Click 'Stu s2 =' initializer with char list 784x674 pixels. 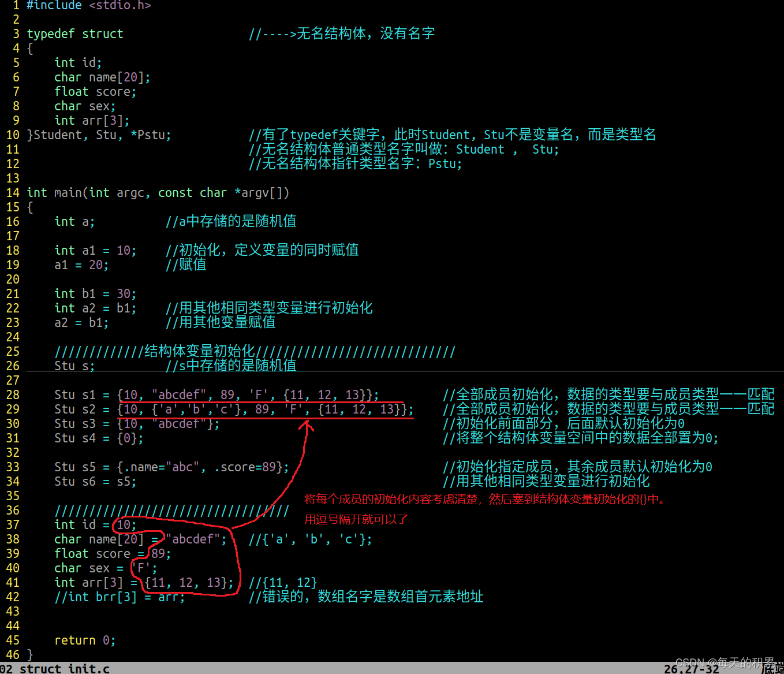[234, 409]
